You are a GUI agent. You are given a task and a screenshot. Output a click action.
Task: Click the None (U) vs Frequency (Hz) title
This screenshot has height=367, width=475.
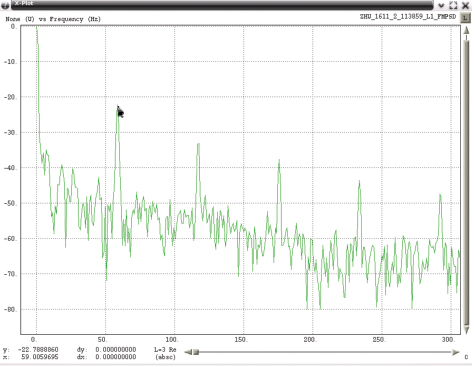(x=53, y=19)
